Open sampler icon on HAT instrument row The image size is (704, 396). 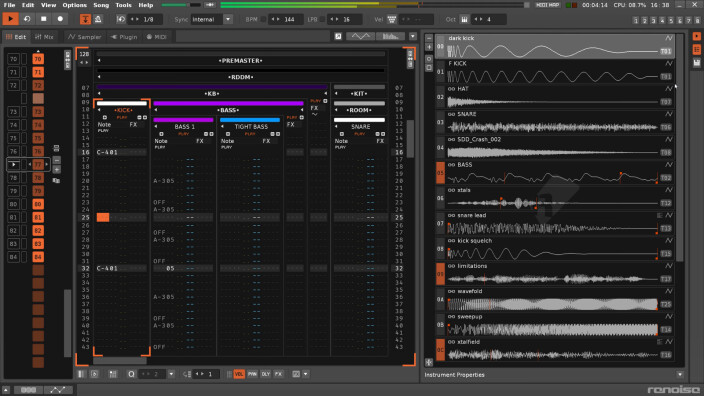click(669, 89)
